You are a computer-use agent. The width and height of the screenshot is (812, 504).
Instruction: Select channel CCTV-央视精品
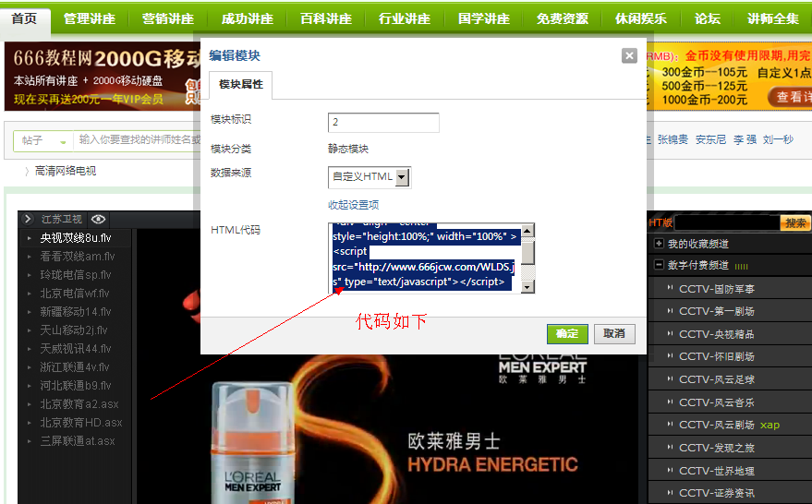(x=717, y=334)
